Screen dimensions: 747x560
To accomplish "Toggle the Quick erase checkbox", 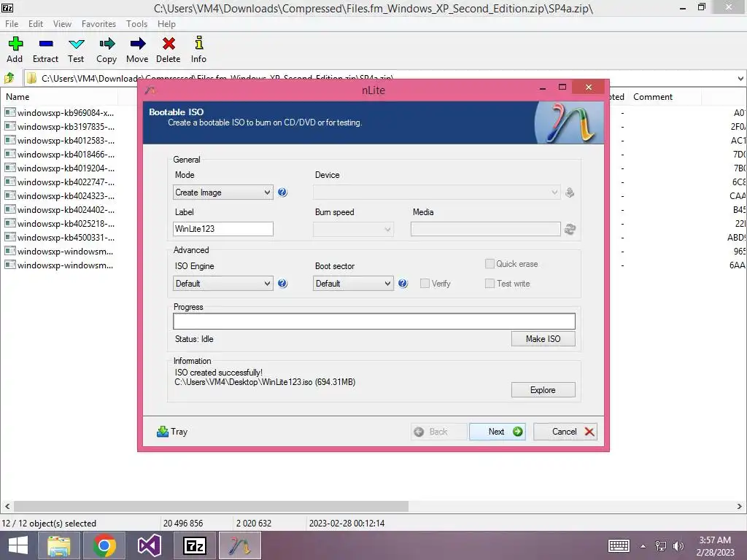I will (489, 264).
